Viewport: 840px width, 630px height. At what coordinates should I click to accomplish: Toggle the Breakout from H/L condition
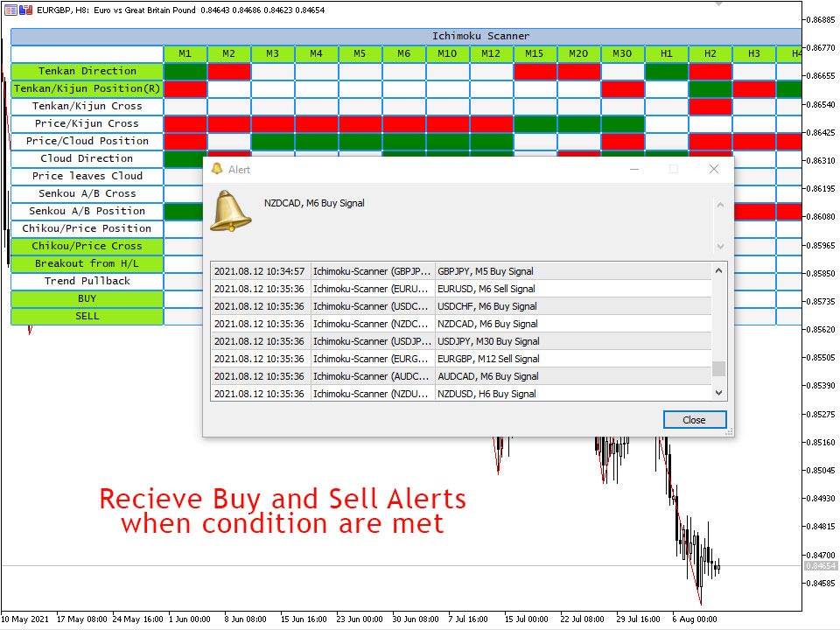click(x=87, y=264)
